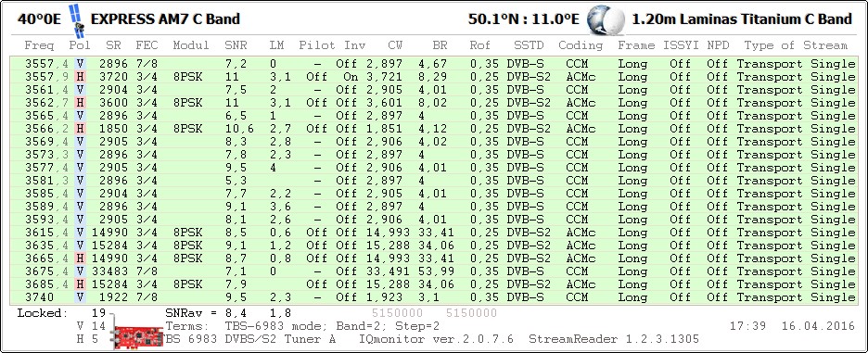Click the Coding column header
The height and width of the screenshot is (353, 868).
(x=581, y=45)
